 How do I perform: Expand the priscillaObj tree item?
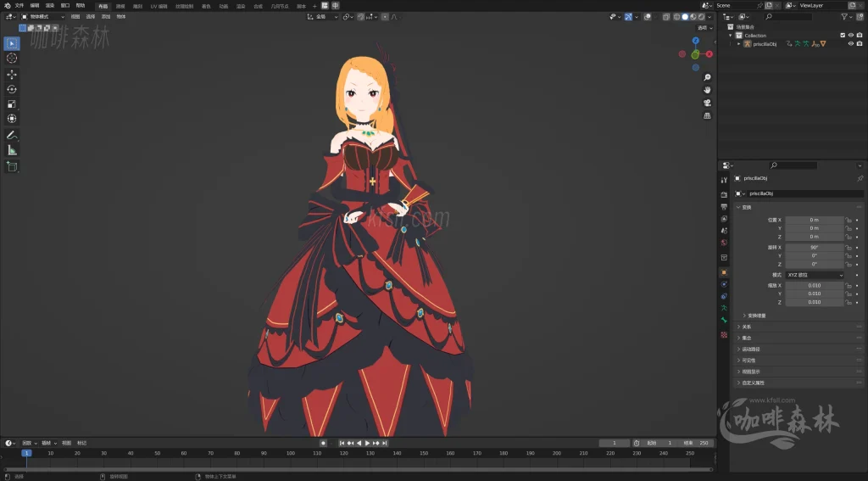point(738,44)
